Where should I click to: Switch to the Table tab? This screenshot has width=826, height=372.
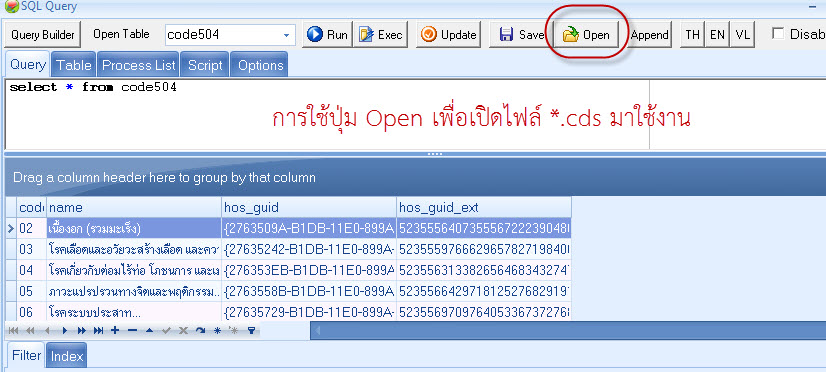coord(74,65)
